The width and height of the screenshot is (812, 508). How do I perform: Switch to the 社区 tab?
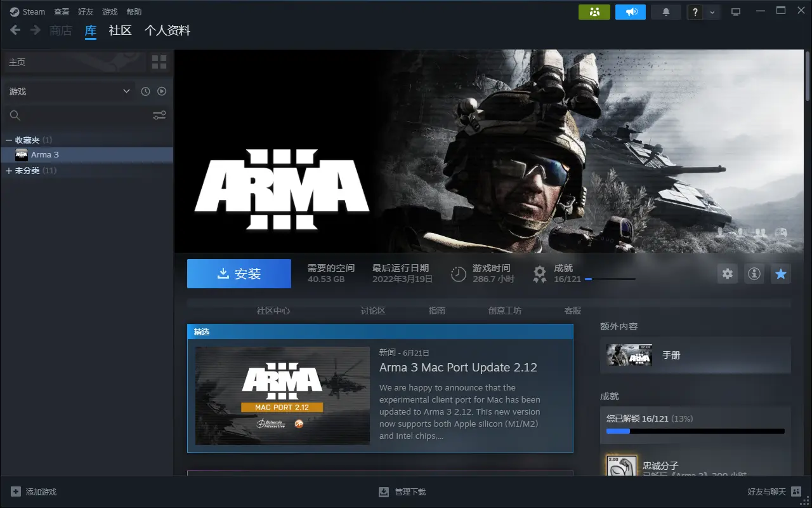click(x=120, y=30)
